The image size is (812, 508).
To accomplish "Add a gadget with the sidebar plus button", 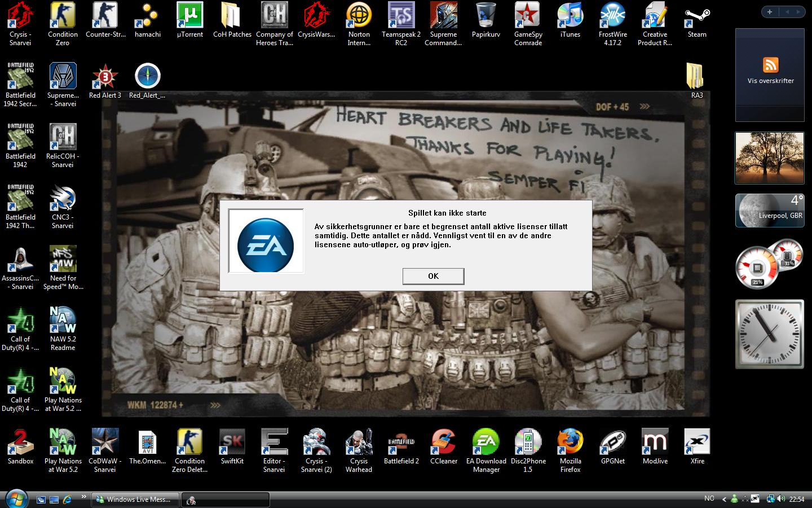I will [770, 12].
